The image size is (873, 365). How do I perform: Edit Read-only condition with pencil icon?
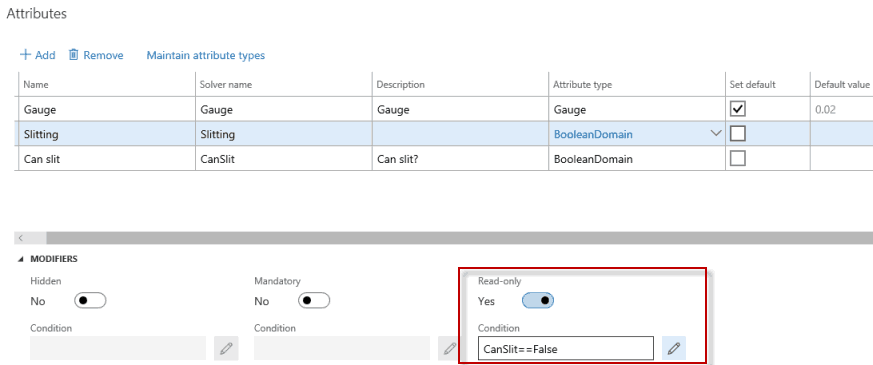point(674,348)
